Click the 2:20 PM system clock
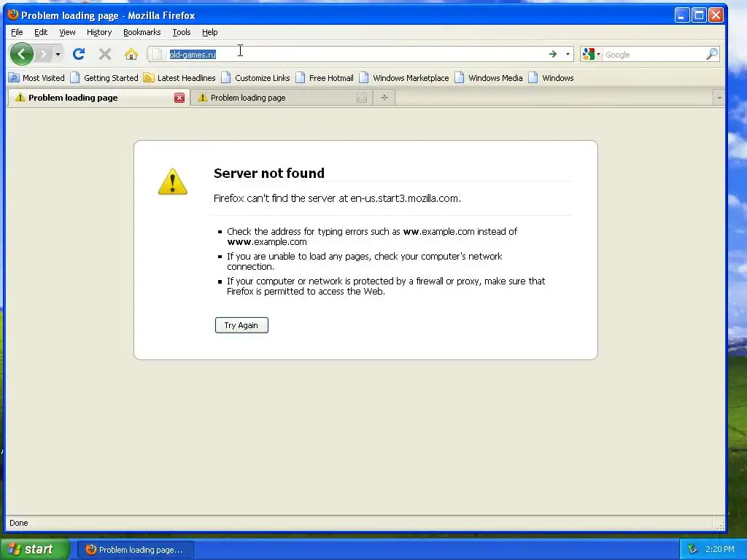 [720, 550]
